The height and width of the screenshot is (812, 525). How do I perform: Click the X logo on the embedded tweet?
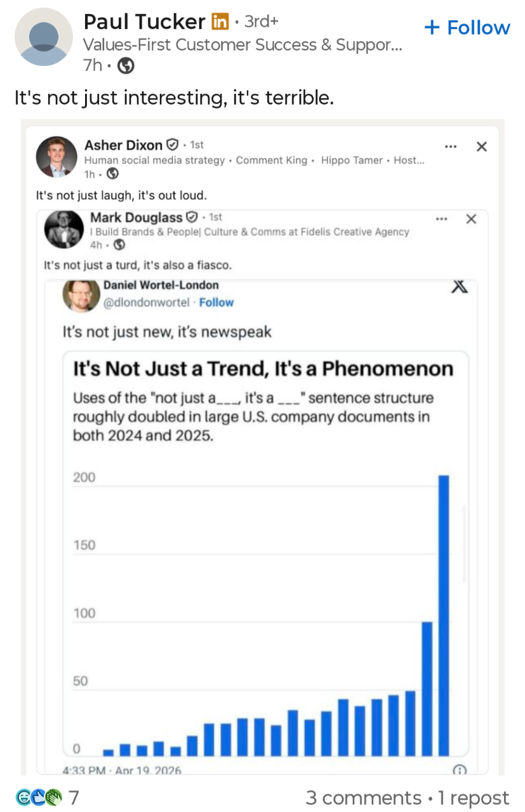459,287
